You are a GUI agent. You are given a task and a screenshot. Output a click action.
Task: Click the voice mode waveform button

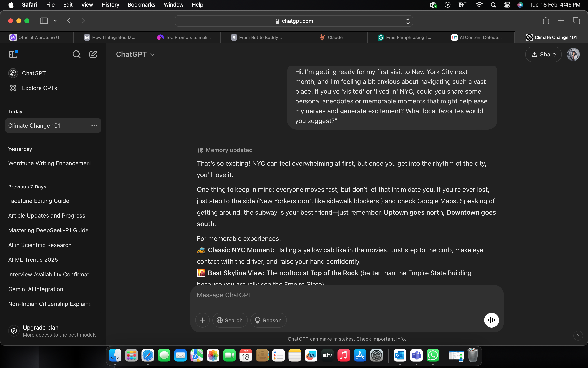tap(491, 320)
